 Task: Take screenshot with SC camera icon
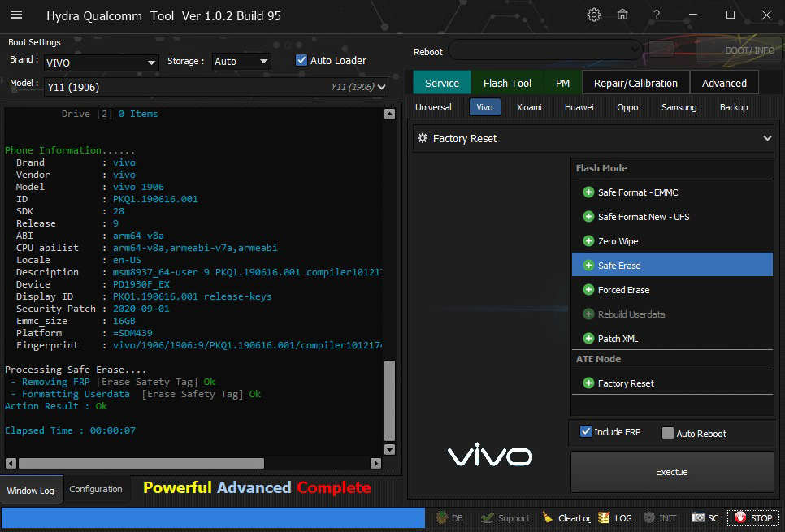coord(698,517)
